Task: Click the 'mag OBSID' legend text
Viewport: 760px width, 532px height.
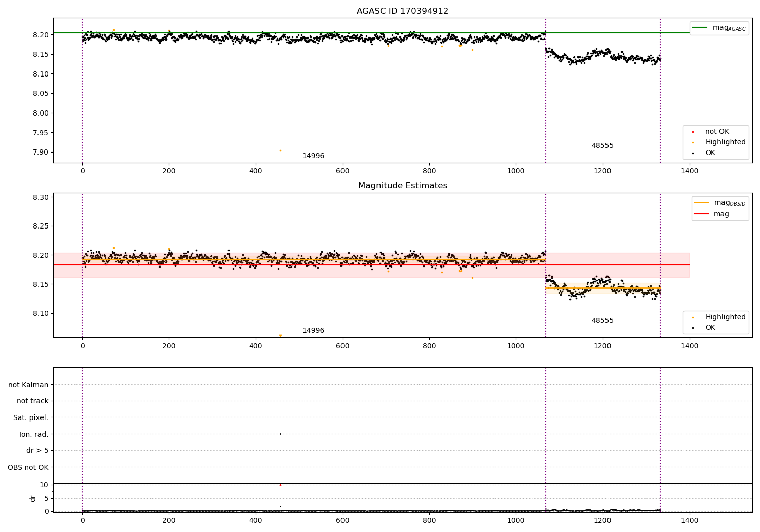Action: (730, 203)
